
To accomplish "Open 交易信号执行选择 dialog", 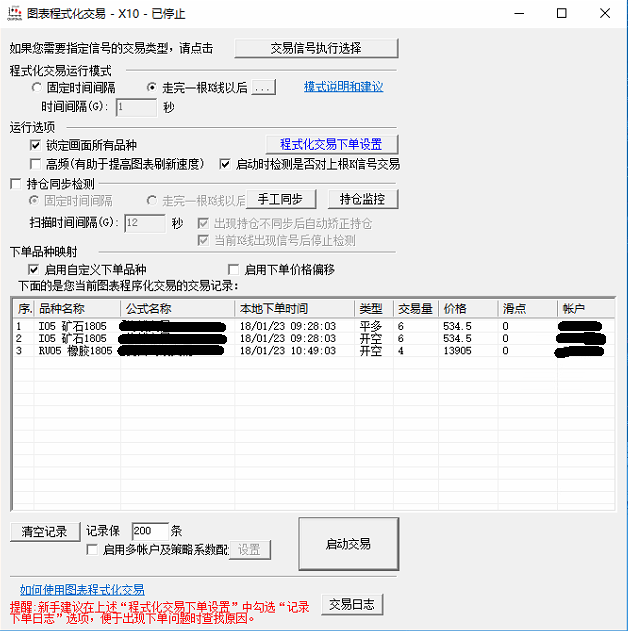I will click(x=316, y=48).
